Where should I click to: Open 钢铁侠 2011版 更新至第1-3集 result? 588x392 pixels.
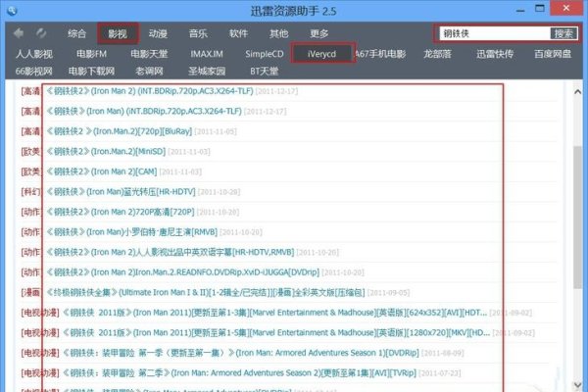(274, 313)
